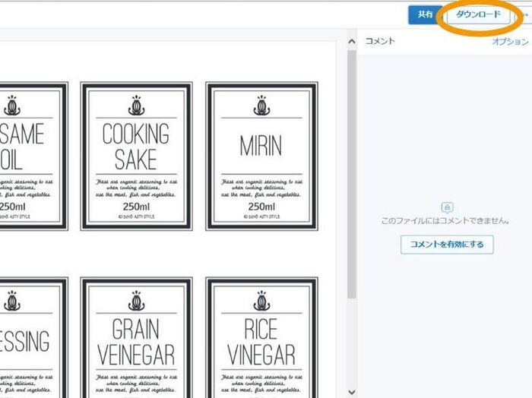Open the Options (オプション) link in comments

click(510, 42)
